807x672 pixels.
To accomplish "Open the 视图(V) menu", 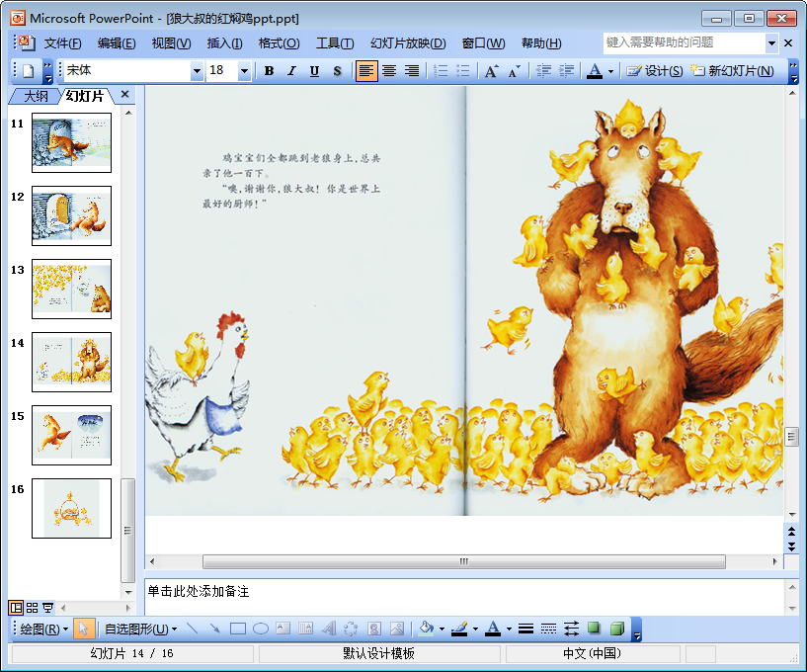I will click(172, 43).
